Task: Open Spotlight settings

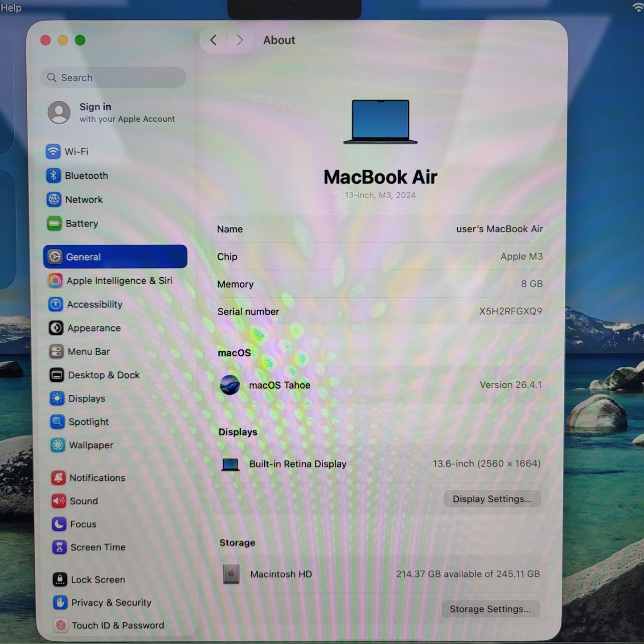Action: pos(88,422)
